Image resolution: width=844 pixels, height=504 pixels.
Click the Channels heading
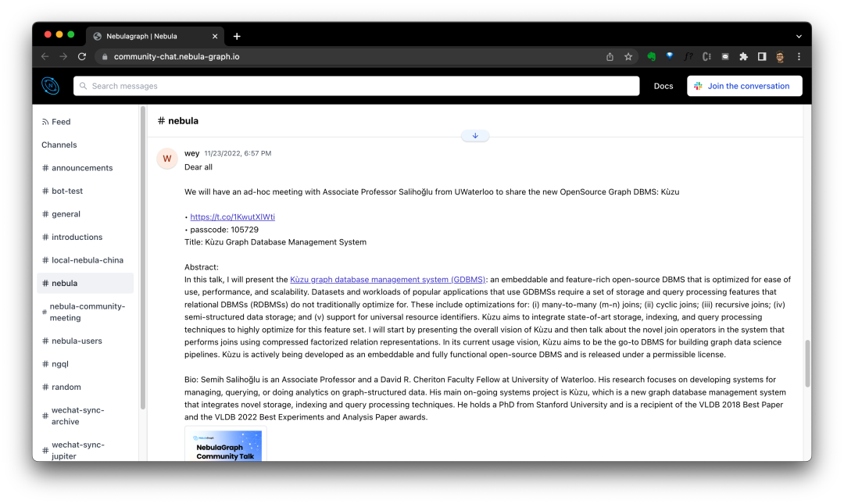tap(59, 145)
